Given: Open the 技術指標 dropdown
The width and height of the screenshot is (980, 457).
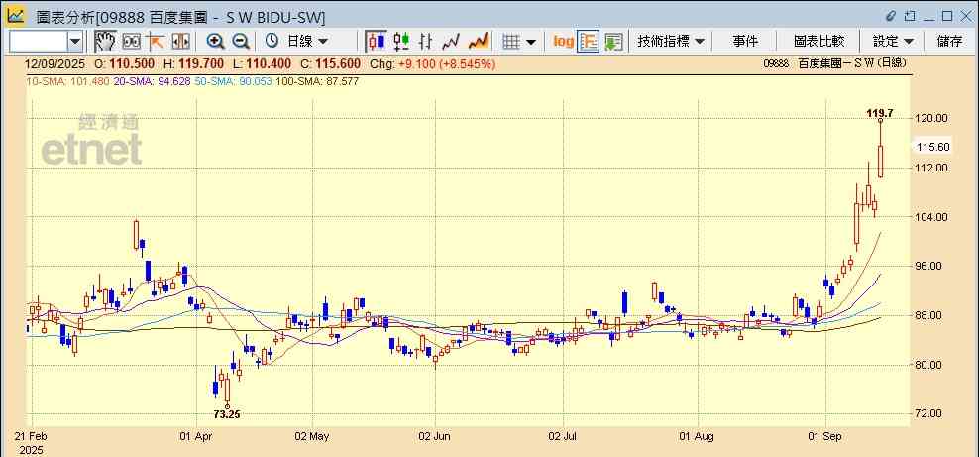Looking at the screenshot, I should tap(671, 42).
